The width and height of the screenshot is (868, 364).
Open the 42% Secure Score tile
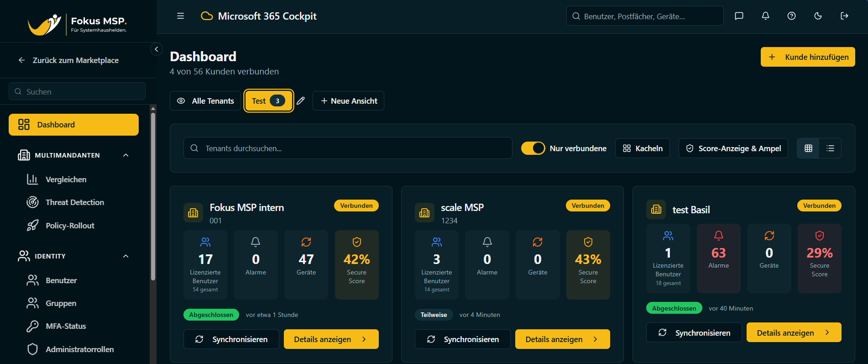point(357,265)
